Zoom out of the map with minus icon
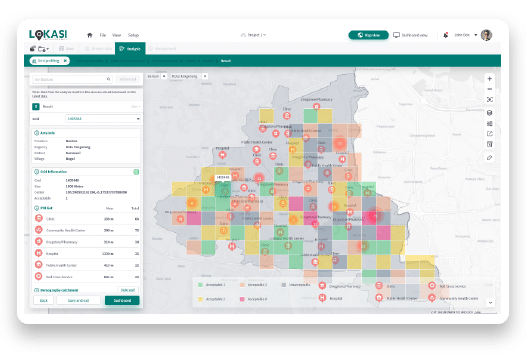 pos(489,89)
